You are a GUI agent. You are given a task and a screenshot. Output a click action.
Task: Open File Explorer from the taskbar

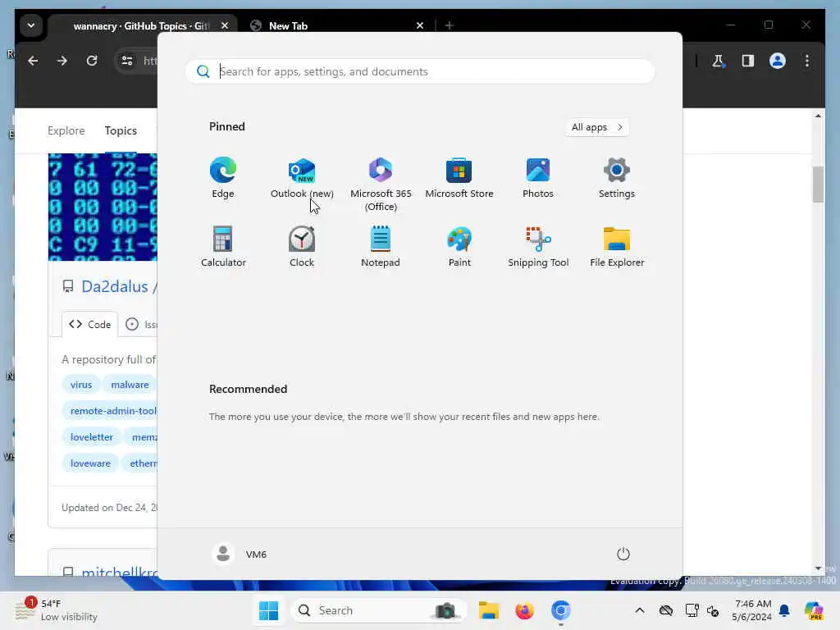(x=489, y=610)
